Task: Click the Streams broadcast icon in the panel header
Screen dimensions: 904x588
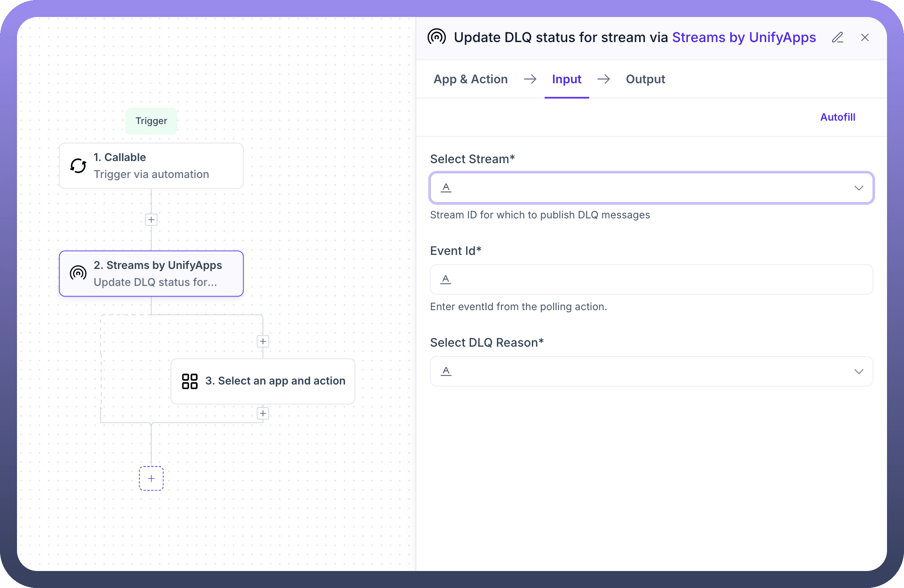Action: (x=436, y=37)
